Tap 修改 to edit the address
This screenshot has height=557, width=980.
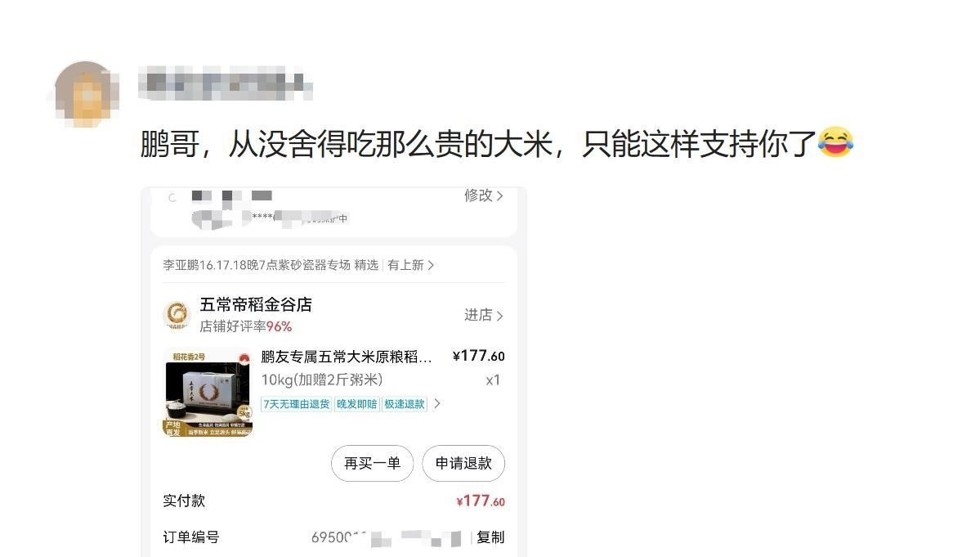(x=478, y=195)
